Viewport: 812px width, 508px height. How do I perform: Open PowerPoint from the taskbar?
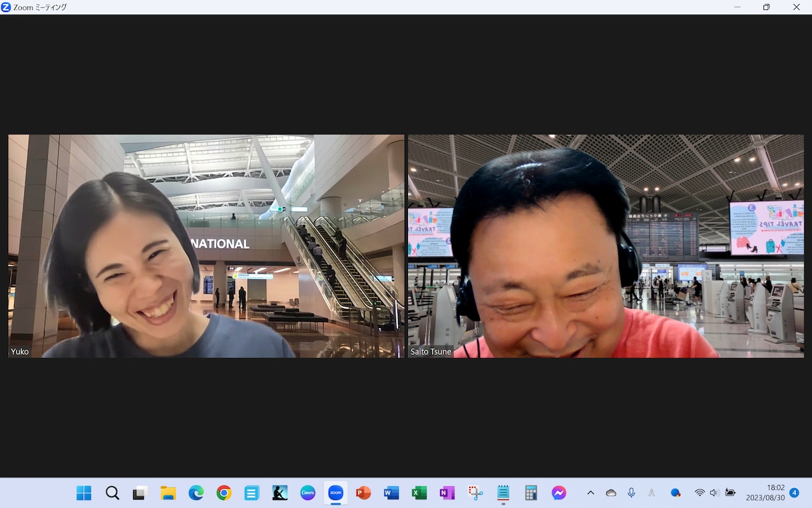tap(363, 493)
